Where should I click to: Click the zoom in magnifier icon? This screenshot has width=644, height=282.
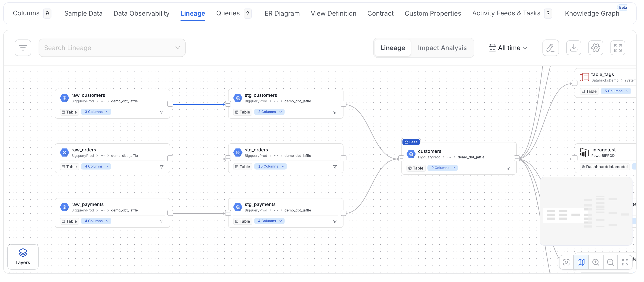(x=596, y=262)
